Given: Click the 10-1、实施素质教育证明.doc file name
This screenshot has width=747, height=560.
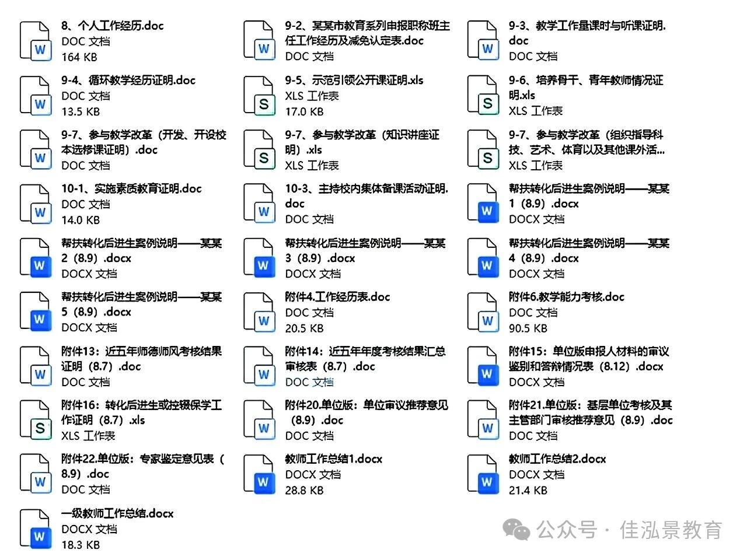Looking at the screenshot, I should 131,189.
